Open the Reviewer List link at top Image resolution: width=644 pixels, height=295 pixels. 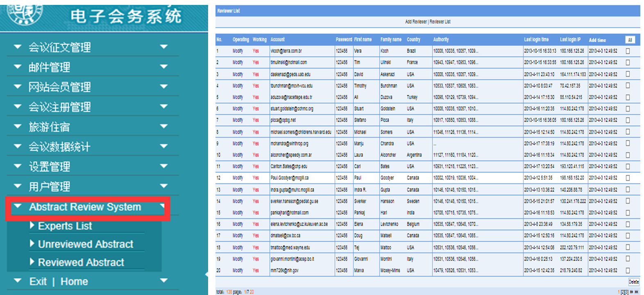[x=440, y=22]
